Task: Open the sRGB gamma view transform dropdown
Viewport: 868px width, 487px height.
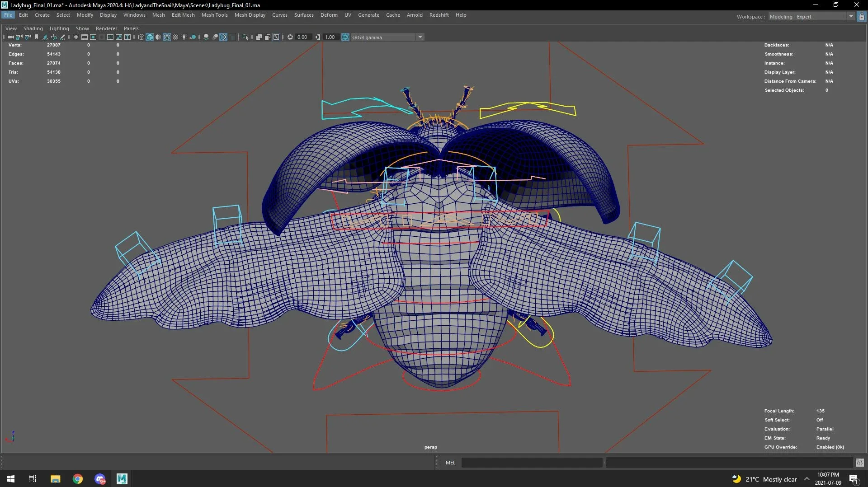Action: coord(420,37)
